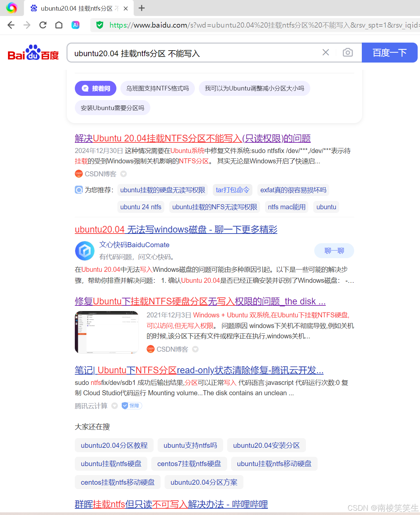Click related search ubuntu挂载ntfs硬盘
This screenshot has height=515, width=420.
pyautogui.click(x=111, y=464)
